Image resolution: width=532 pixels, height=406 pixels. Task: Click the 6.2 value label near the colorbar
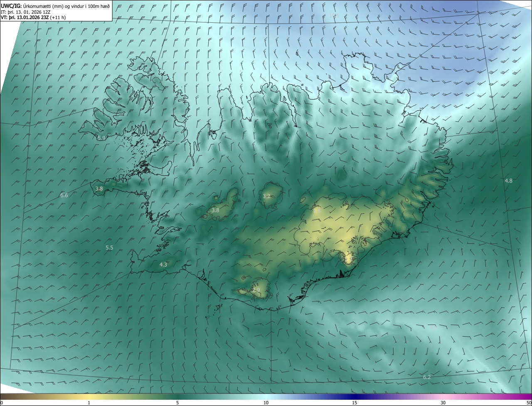coord(427,377)
